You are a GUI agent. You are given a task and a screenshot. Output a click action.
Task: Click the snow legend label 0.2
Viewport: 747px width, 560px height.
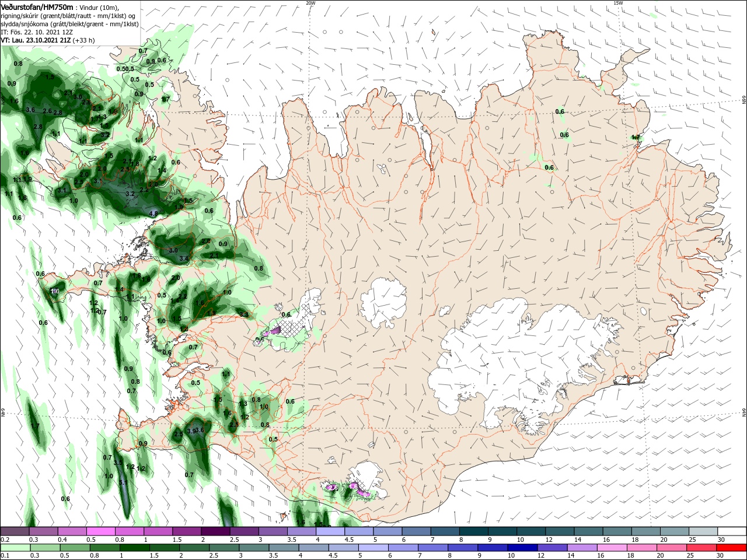(x=4, y=540)
